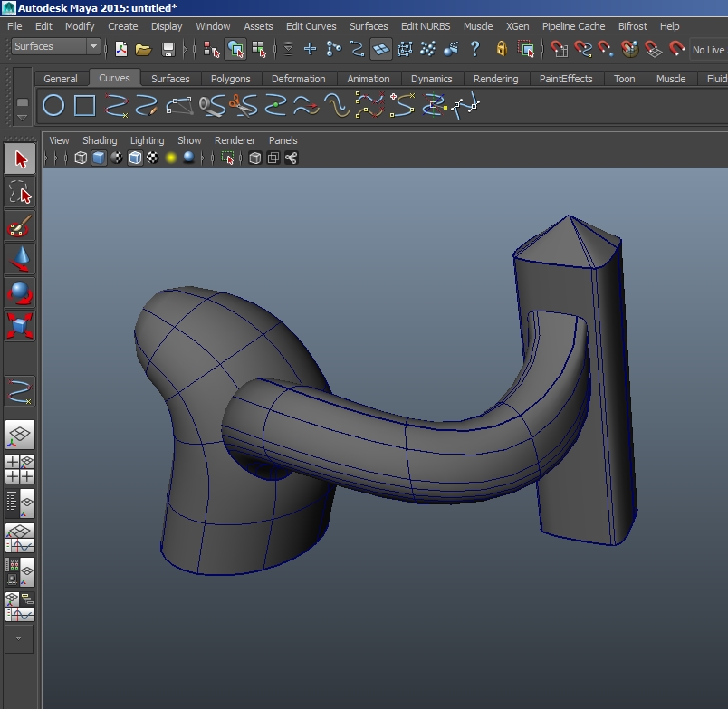This screenshot has height=709, width=728.
Task: Click the Attach Curves shelf icon
Action: [212, 105]
